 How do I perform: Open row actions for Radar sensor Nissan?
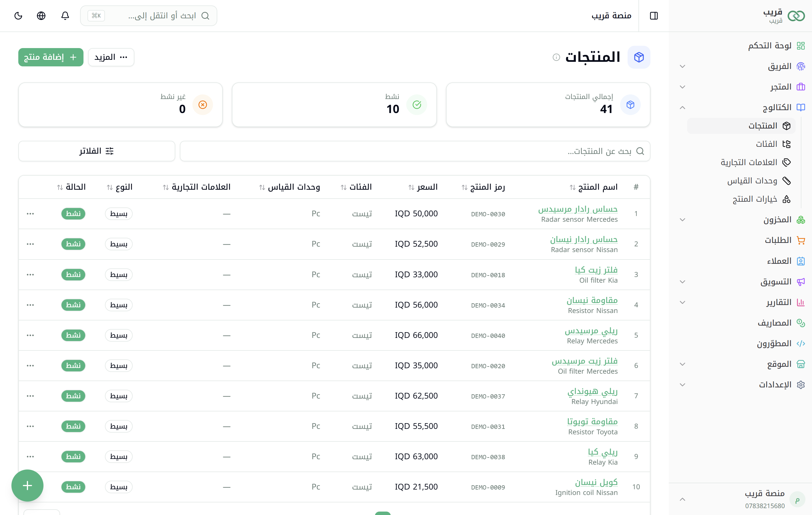click(30, 244)
